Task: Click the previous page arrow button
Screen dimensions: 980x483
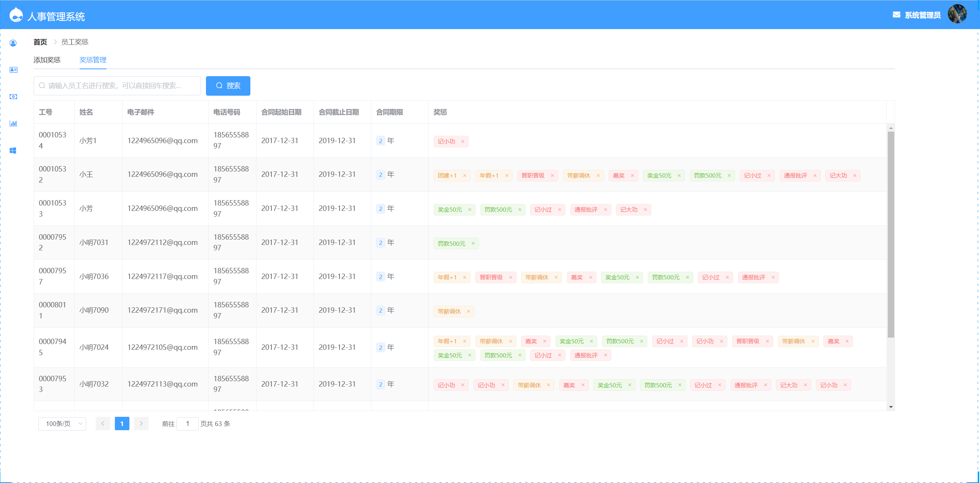Action: coord(103,424)
